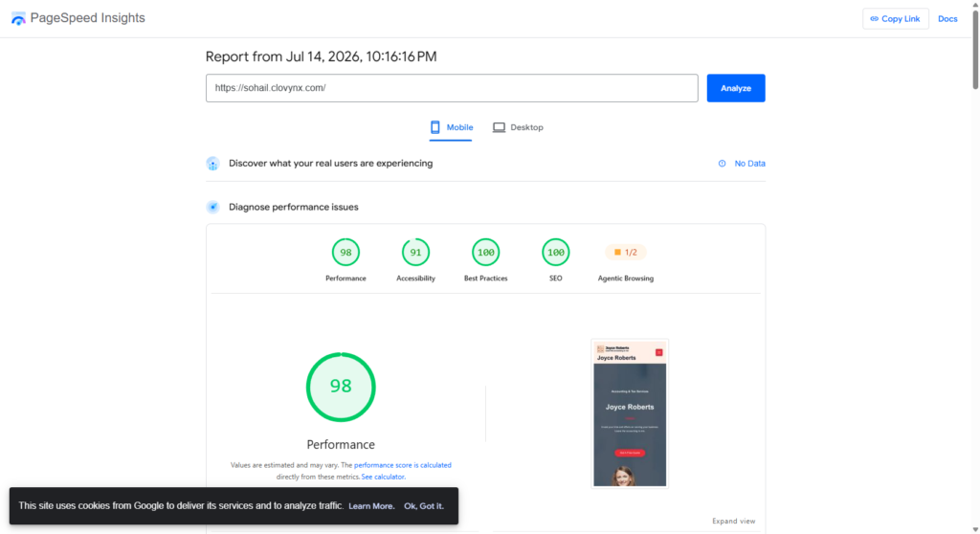
Task: Toggle Expand view for metrics
Action: point(734,521)
